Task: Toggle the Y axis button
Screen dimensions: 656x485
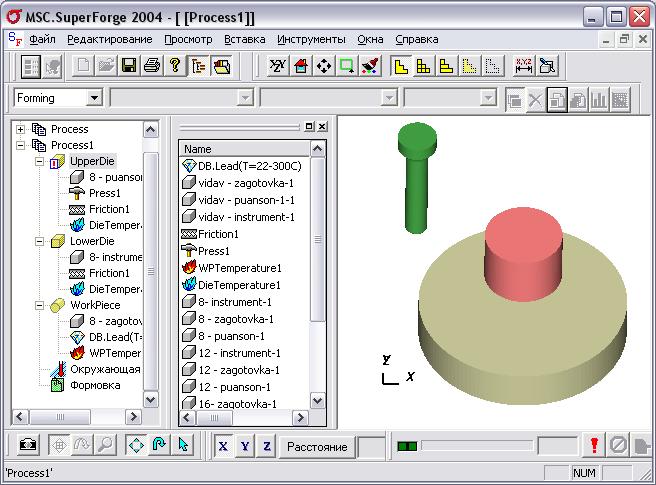Action: pos(245,446)
